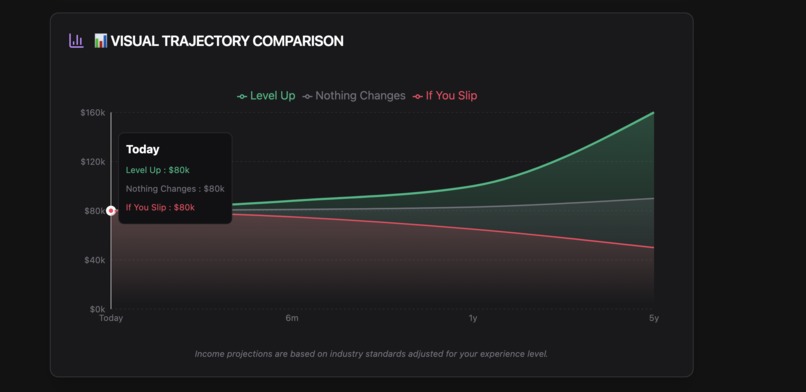Click the gray Nothing Changes legend marker
Image resolution: width=806 pixels, height=392 pixels.
pyautogui.click(x=307, y=97)
